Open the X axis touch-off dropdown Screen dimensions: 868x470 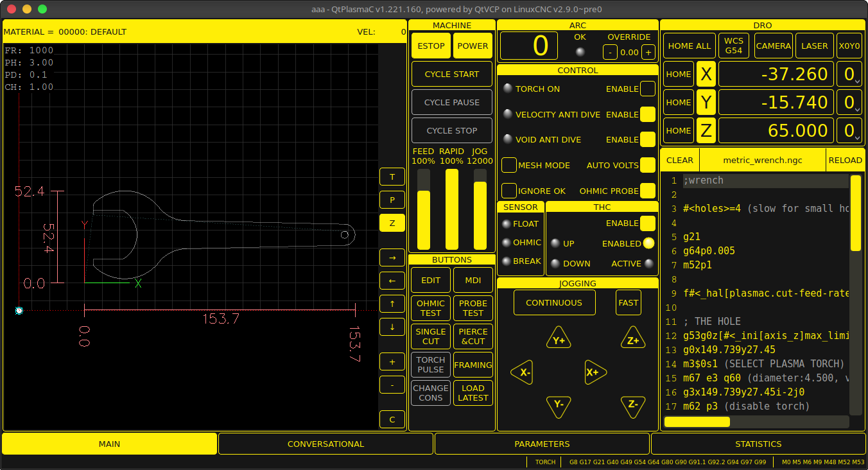[850, 74]
